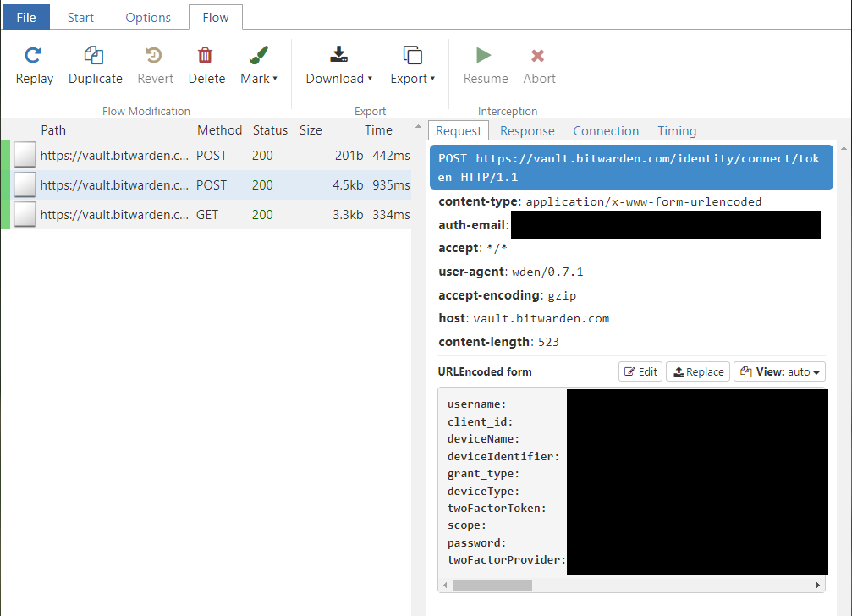Viewport: 852px width, 616px height.
Task: Click the user-agent value wden/0.7.1
Action: click(x=547, y=272)
